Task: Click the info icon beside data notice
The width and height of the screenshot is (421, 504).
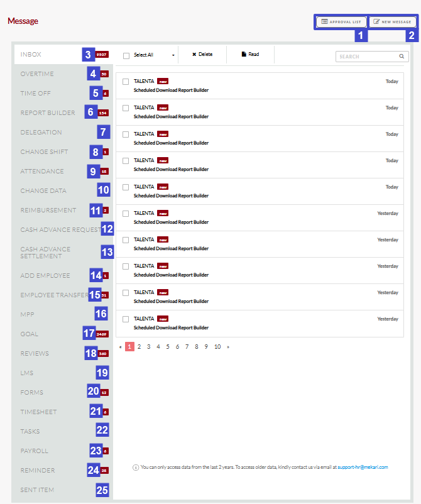Action: click(x=136, y=468)
